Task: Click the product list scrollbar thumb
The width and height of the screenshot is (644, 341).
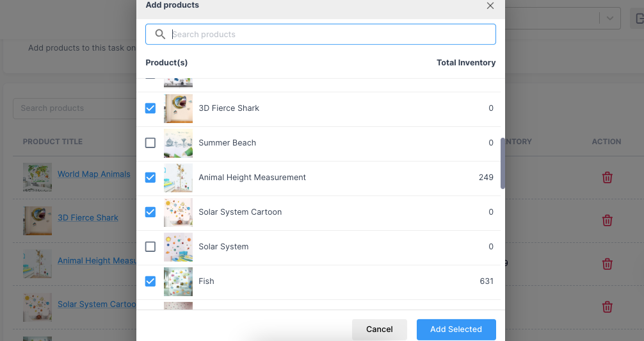Action: [503, 163]
